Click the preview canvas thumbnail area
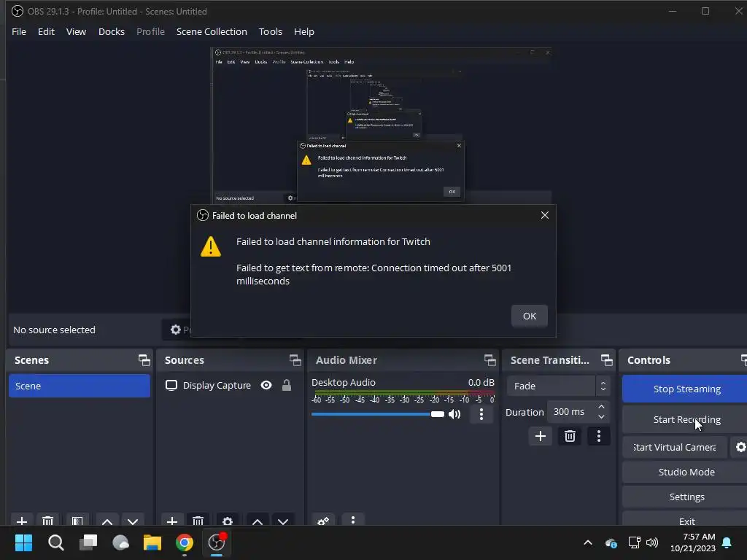The height and width of the screenshot is (560, 747). coord(381,125)
